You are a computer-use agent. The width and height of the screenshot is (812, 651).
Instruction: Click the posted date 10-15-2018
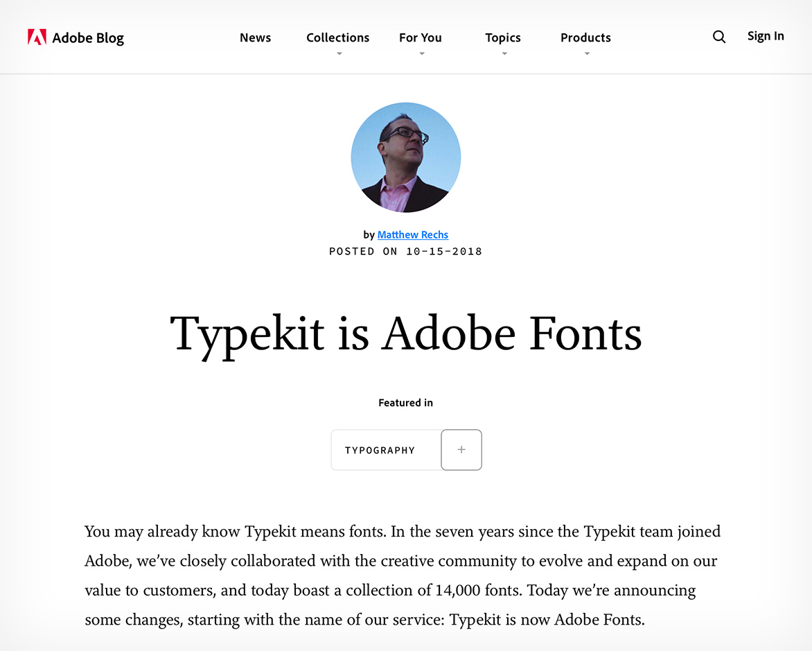[x=444, y=251]
